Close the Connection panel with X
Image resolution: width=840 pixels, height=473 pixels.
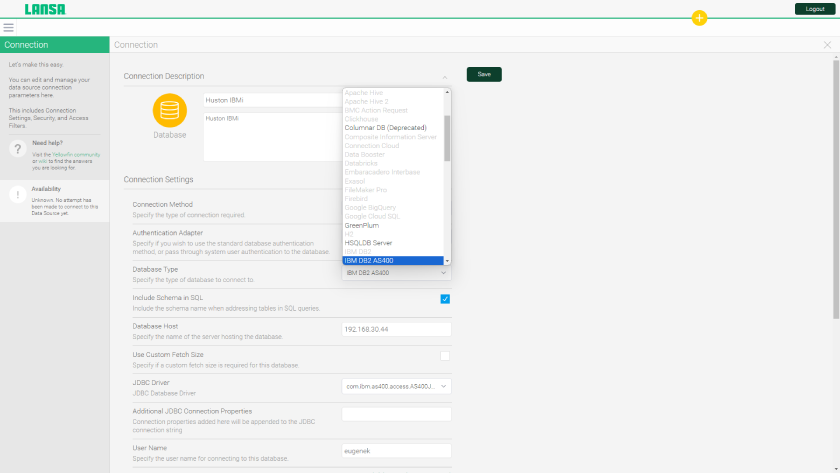click(x=827, y=45)
